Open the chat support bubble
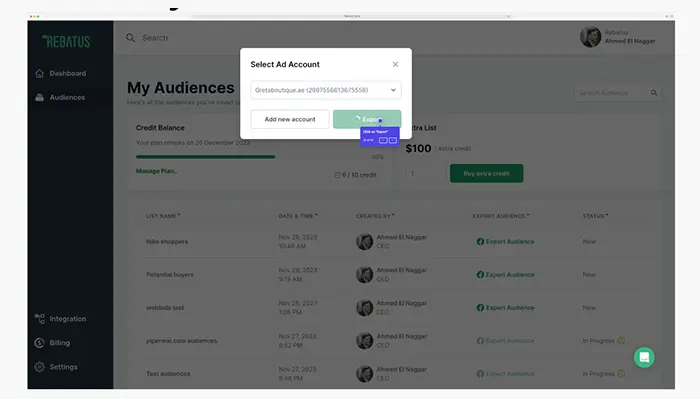Viewport: 700px width, 399px height. pos(644,357)
